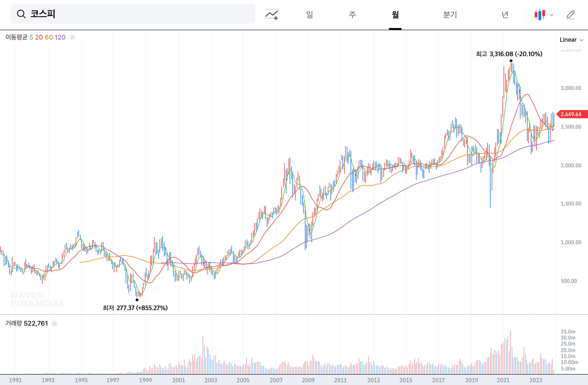Click the 최저 277.37 low marker
588x385 pixels.
135,308
